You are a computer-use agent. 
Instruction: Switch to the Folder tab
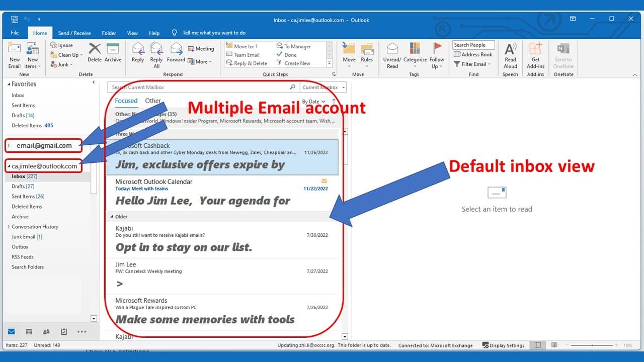click(109, 33)
